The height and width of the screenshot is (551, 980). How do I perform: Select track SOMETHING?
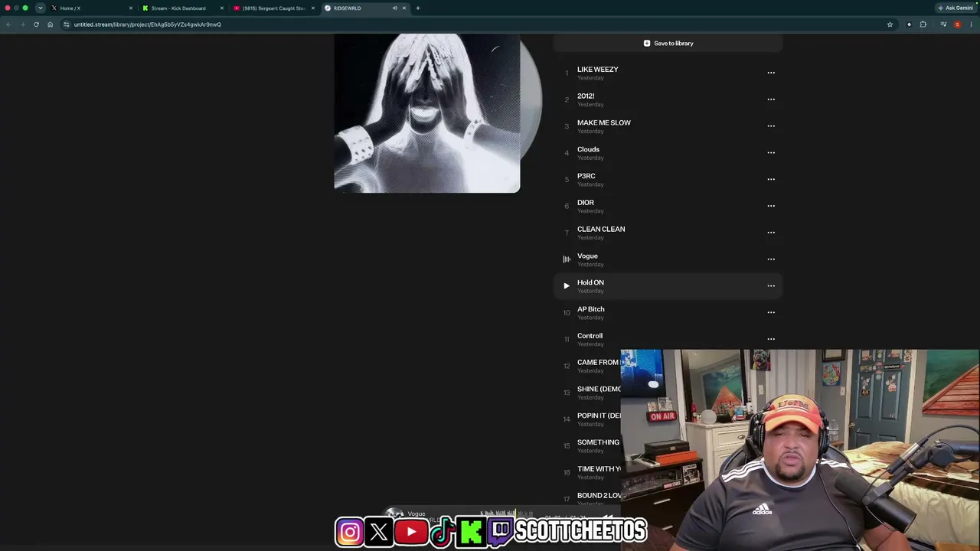tap(599, 442)
